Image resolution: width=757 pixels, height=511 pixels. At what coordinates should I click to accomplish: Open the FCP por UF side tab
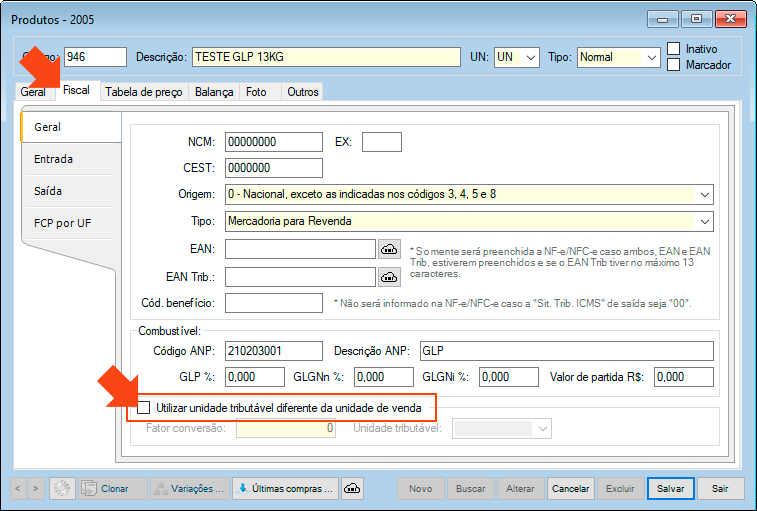coord(61,222)
